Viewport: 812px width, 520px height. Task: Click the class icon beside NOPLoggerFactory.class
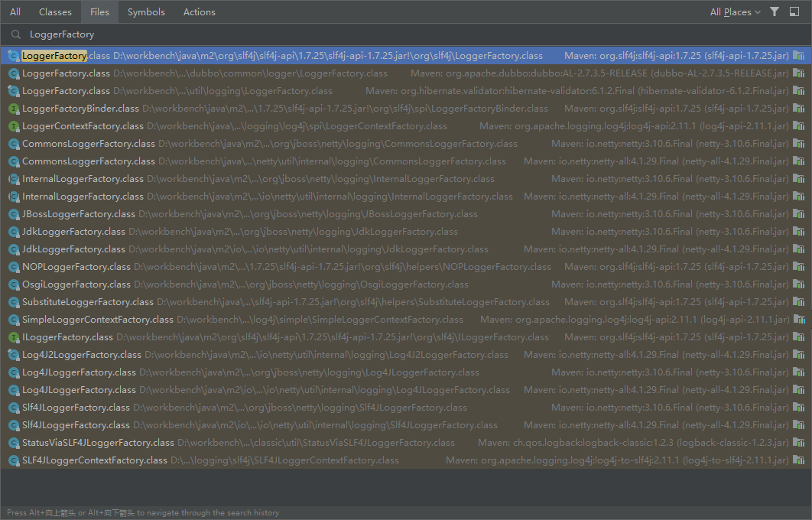(14, 266)
